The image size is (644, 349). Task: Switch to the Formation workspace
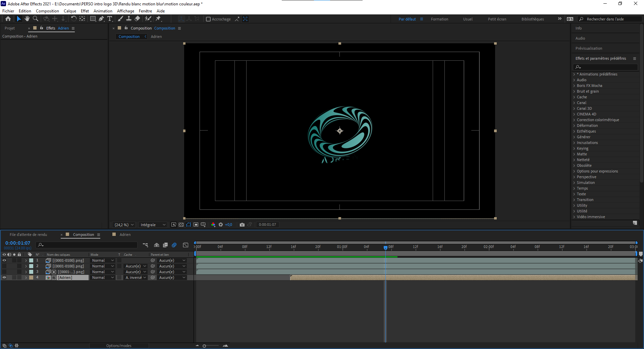[x=439, y=19]
